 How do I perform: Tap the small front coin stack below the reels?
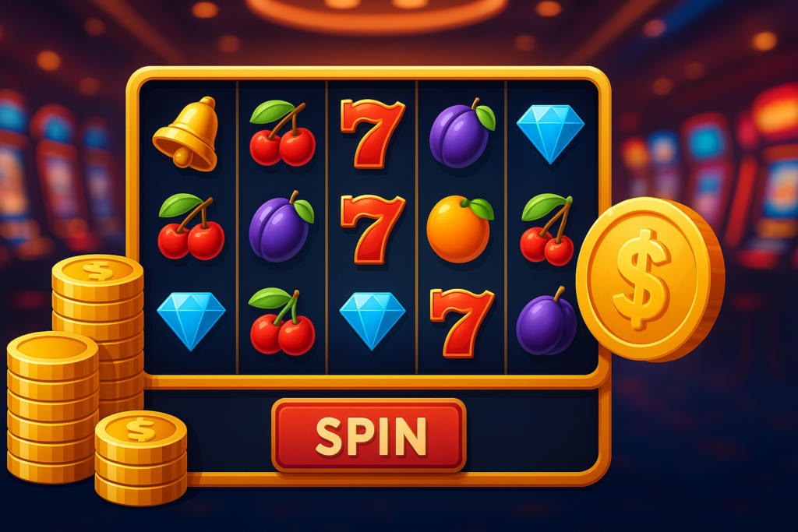point(141,458)
